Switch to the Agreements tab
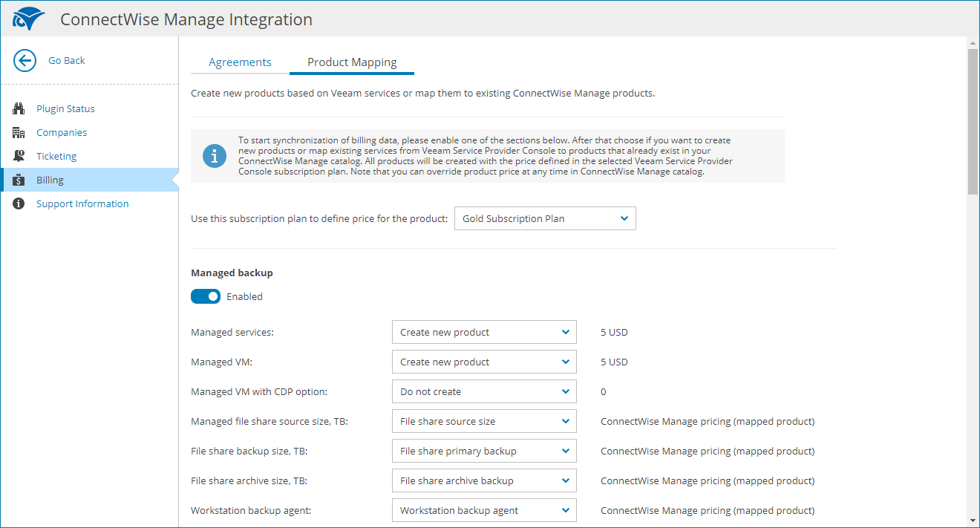 tap(240, 62)
